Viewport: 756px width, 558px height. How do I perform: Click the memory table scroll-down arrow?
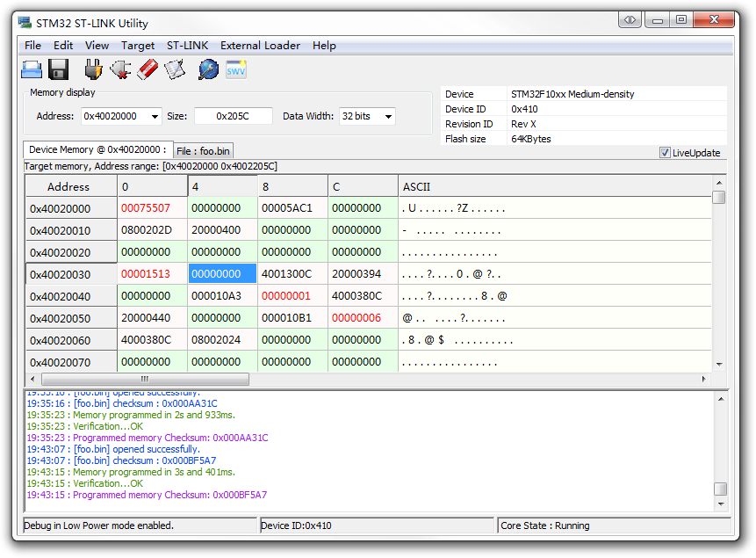[x=719, y=365]
